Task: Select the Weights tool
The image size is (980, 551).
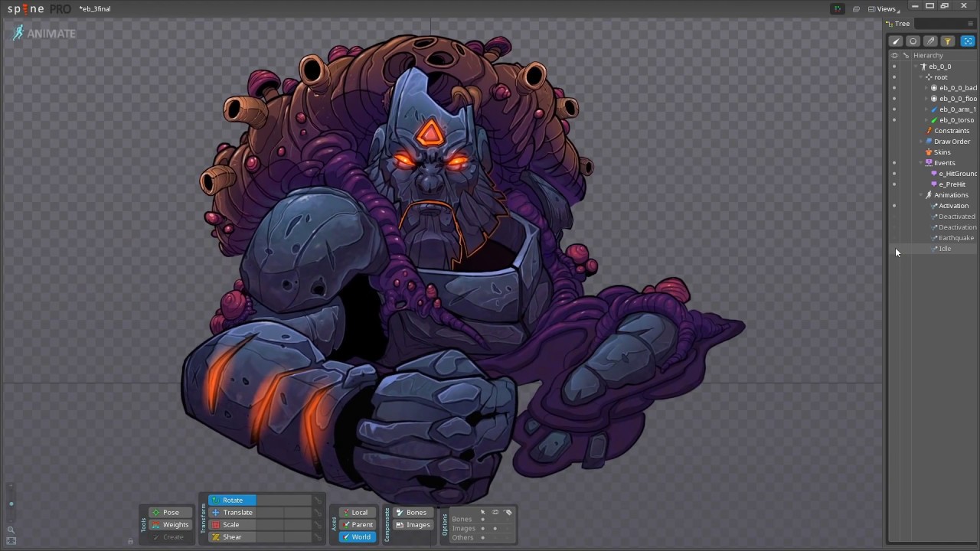Action: pos(169,525)
